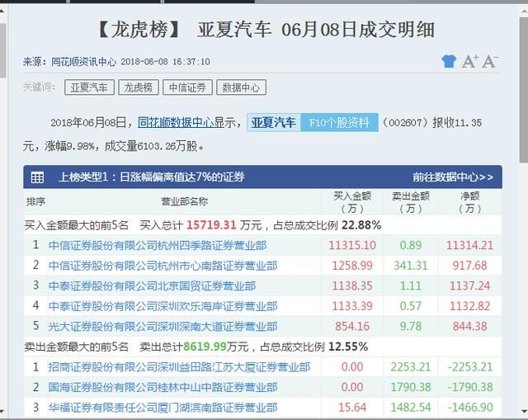This screenshot has width=528, height=420.
Task: Go to 前往数据中心>> link
Action: click(x=453, y=177)
